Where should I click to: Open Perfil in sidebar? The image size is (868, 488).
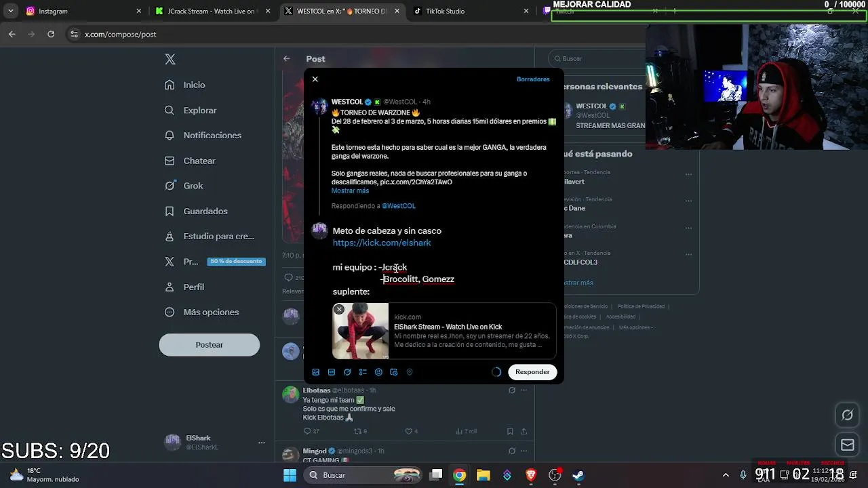click(184, 287)
